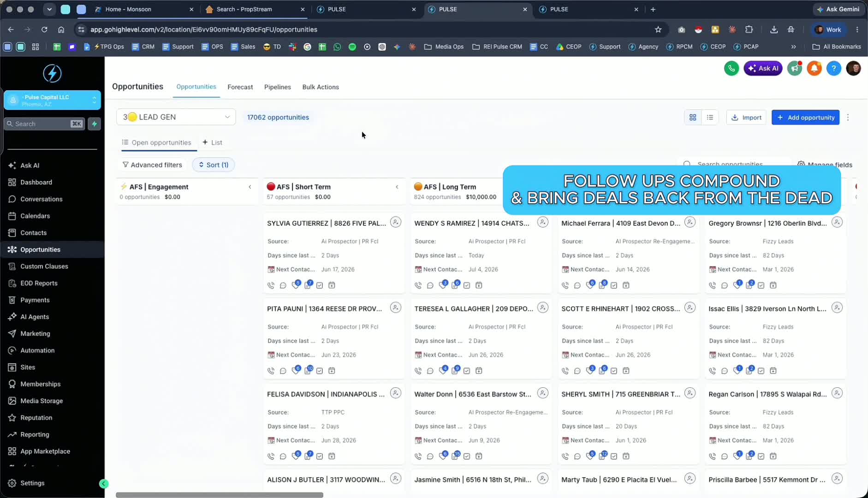The height and width of the screenshot is (498, 868).
Task: Click the owner avatar on Issac Ellis card
Action: 837,308
